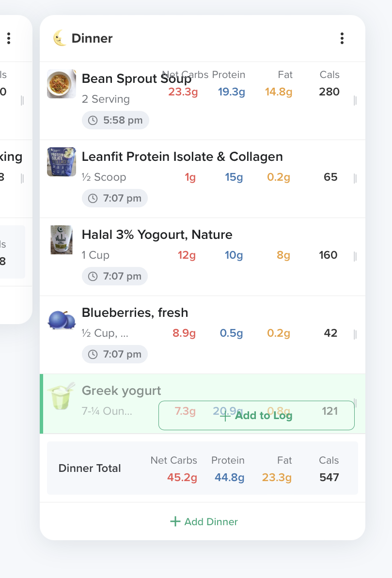This screenshot has width=392, height=578.
Task: Open the 7:07 pm time chip under Leanfit
Action: click(x=115, y=198)
